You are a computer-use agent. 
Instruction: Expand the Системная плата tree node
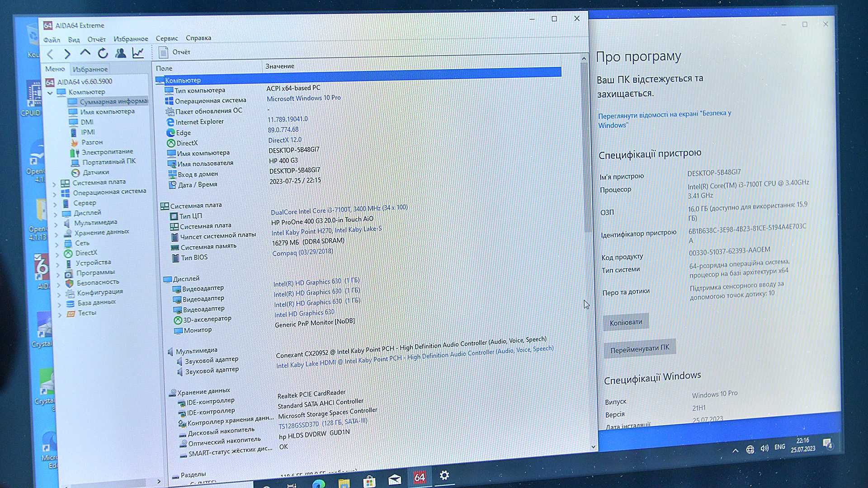point(54,184)
